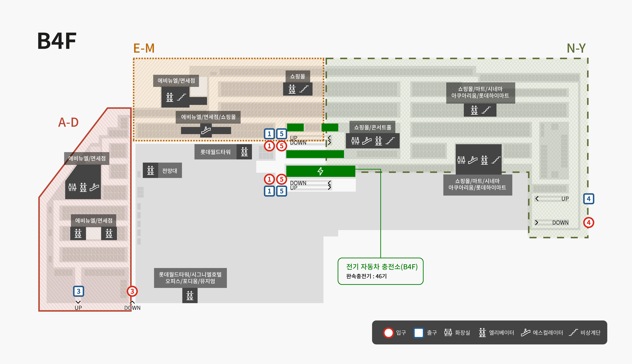Click escalator icon in A-D zone block

pyautogui.click(x=94, y=187)
